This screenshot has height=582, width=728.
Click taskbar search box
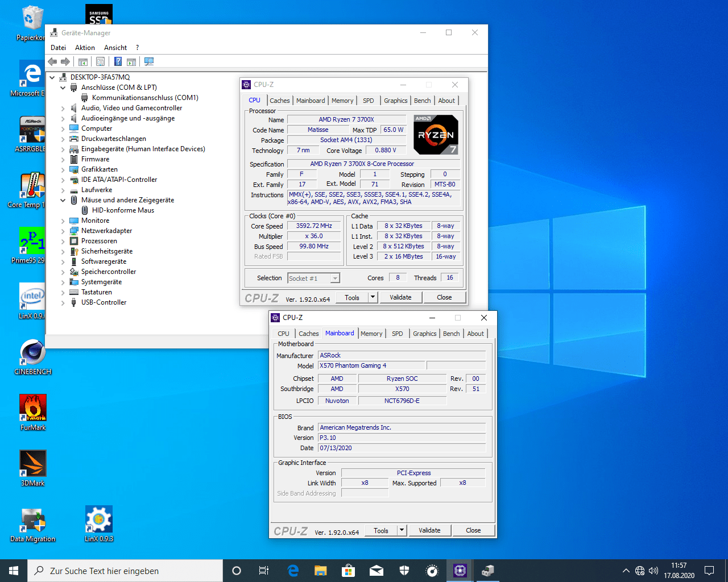tap(125, 571)
